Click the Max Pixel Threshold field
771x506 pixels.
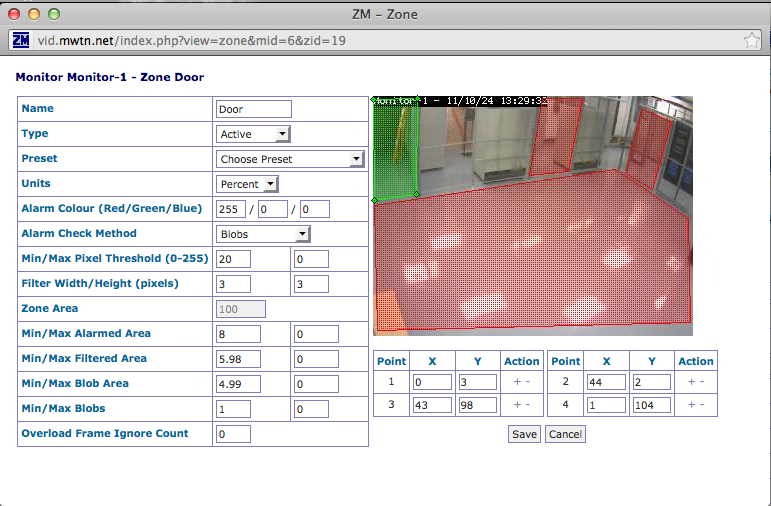tap(311, 259)
